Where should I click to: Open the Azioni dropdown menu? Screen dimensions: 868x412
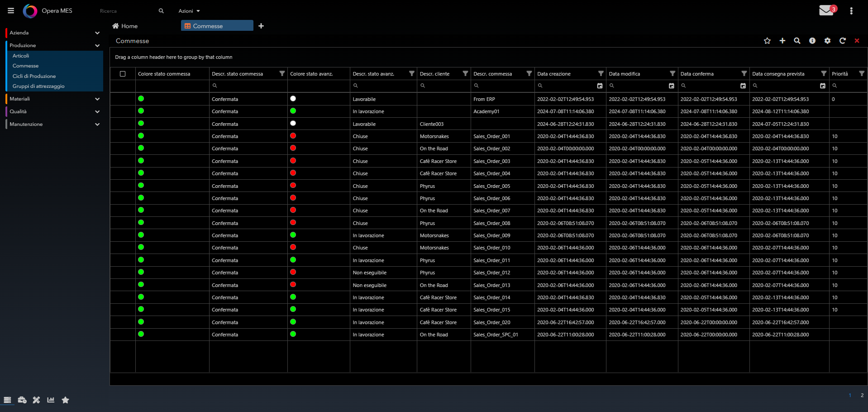pyautogui.click(x=189, y=11)
